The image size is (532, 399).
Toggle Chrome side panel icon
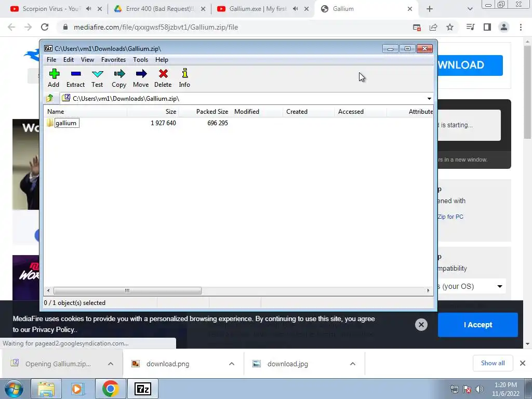[487, 27]
